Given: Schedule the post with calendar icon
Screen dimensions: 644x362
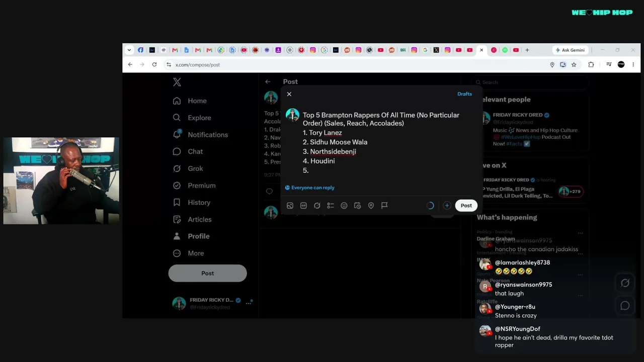Looking at the screenshot, I should (358, 206).
